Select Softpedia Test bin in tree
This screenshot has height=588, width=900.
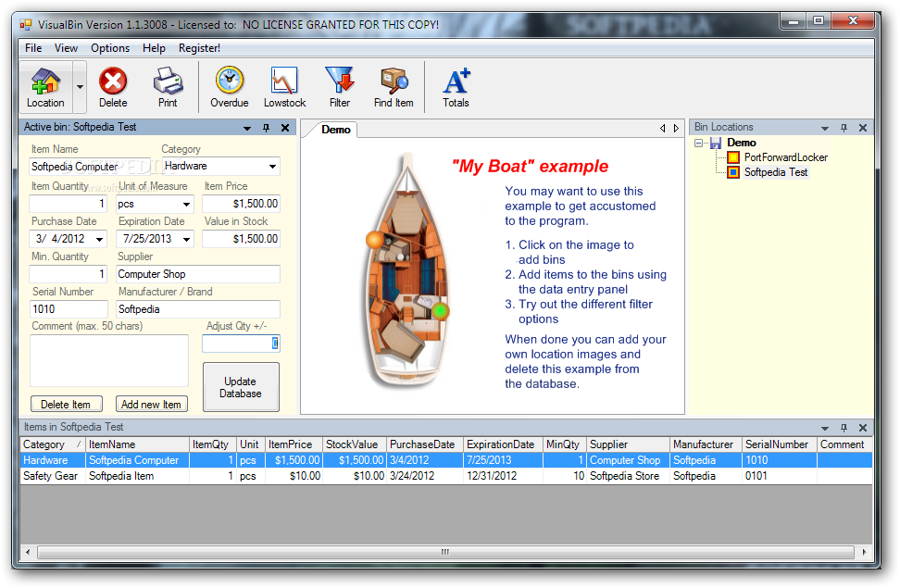click(x=775, y=172)
